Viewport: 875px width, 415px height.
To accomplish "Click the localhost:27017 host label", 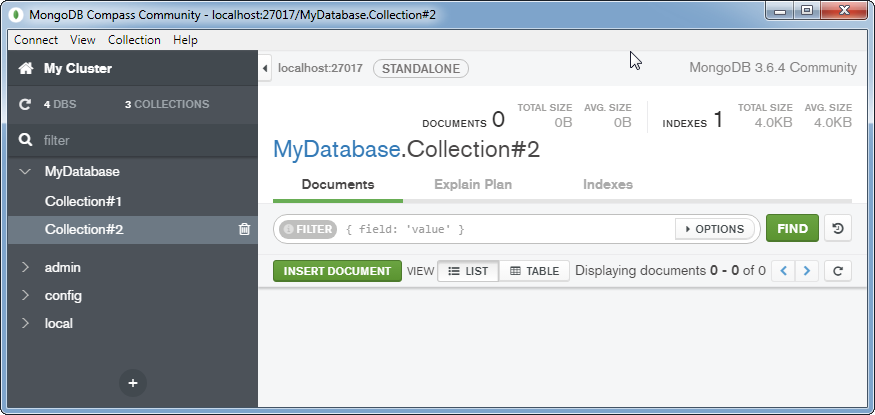I will coord(320,68).
